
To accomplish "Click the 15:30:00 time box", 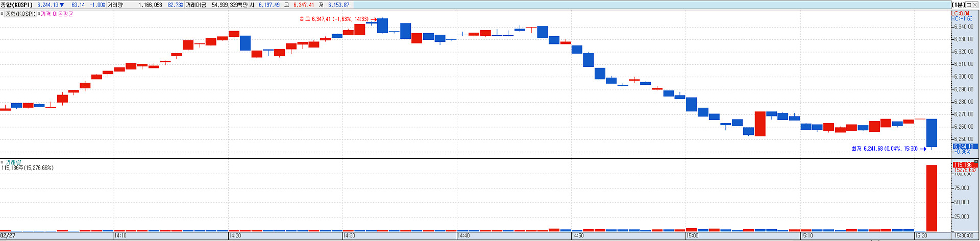I will pos(964,236).
